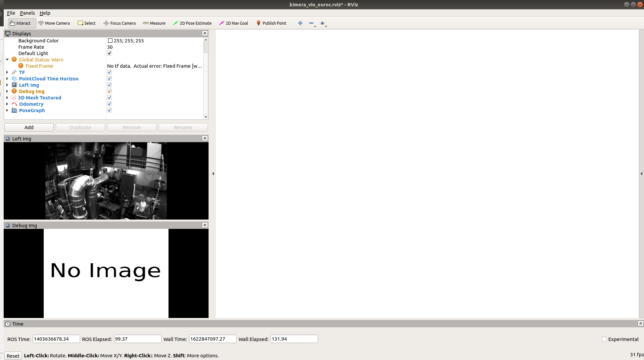This screenshot has height=360, width=644.
Task: Select the 2D Pose Estimate tool
Action: pyautogui.click(x=193, y=23)
